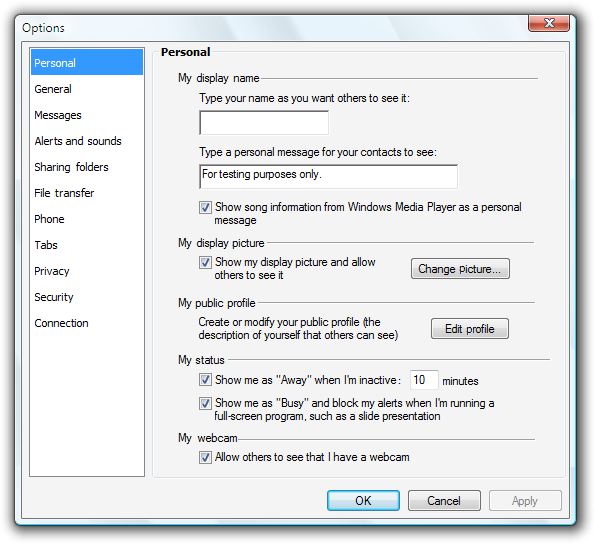Close the Options window
595x544 pixels.
pos(549,23)
